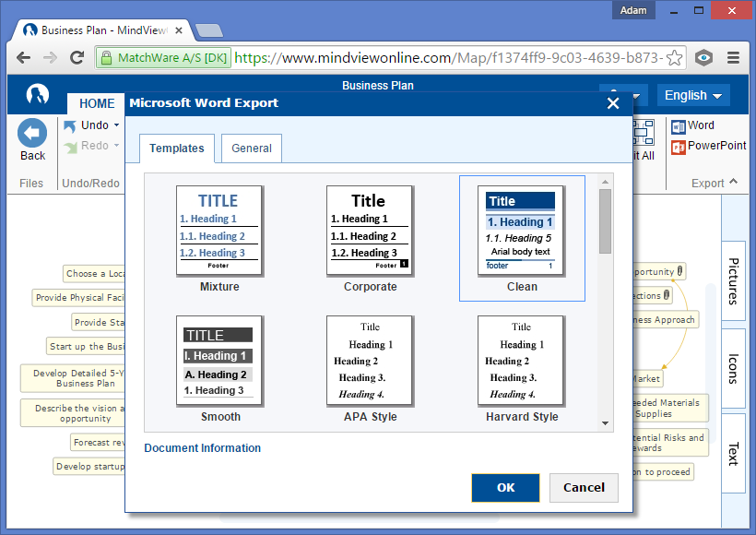756x535 pixels.
Task: Select the Corporate template thumbnail
Action: (x=370, y=231)
